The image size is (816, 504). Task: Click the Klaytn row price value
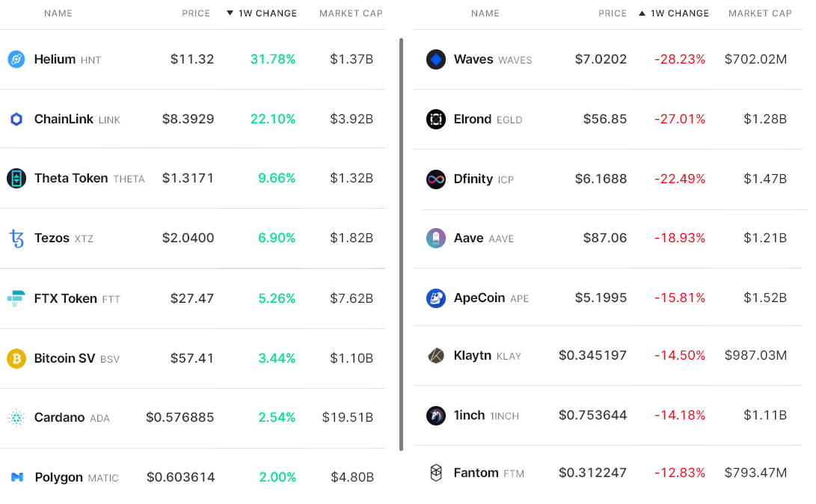[592, 355]
